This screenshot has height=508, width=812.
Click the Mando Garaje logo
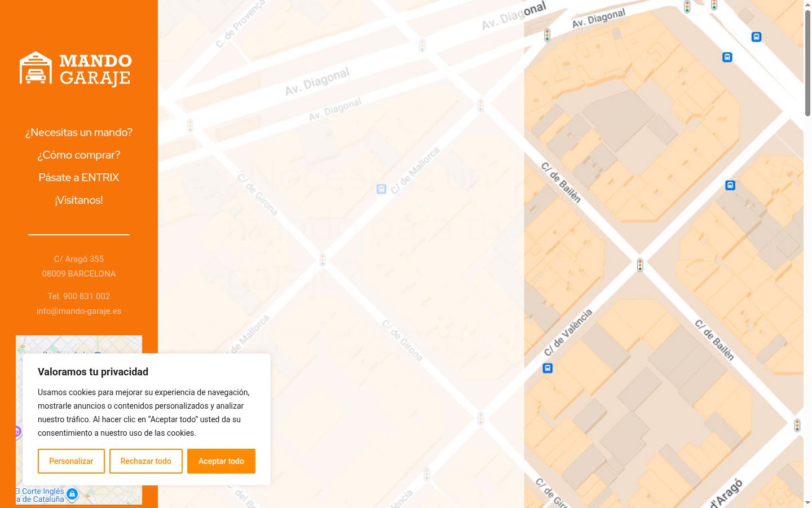(76, 69)
